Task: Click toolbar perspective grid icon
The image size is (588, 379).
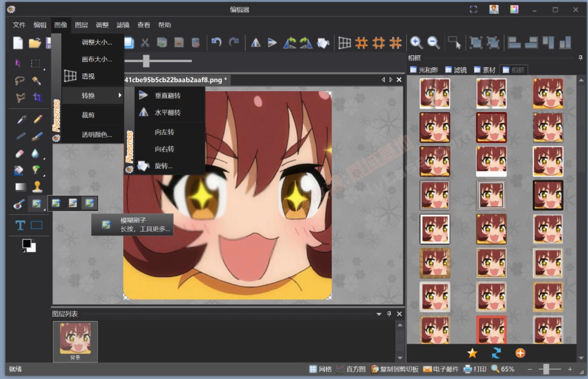Action: point(344,43)
